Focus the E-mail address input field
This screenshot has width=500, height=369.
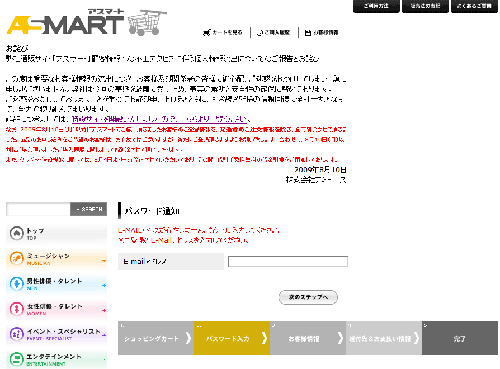click(288, 261)
